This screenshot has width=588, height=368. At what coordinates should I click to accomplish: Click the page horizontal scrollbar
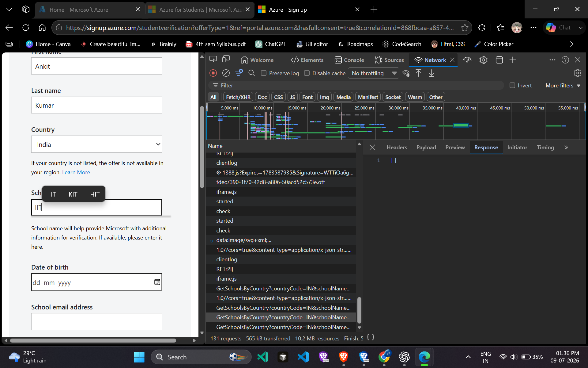tap(93, 340)
